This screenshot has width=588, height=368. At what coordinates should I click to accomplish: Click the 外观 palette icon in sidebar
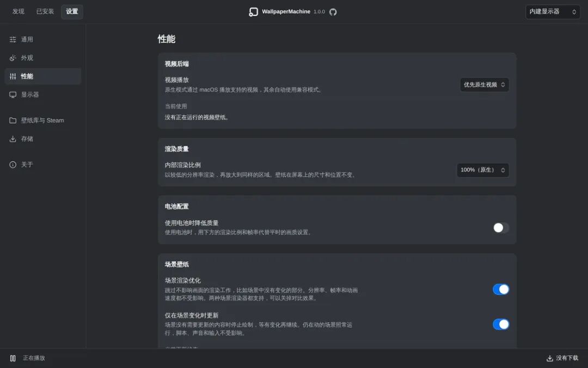pos(13,58)
